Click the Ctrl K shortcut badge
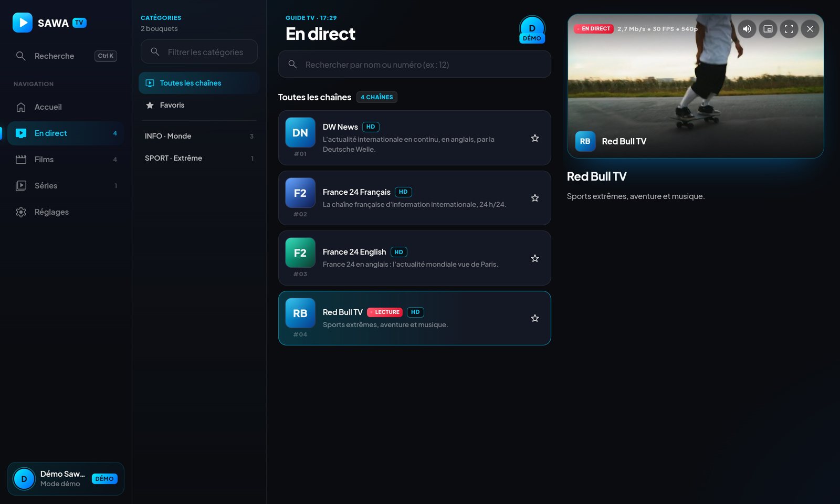840x504 pixels. click(106, 56)
